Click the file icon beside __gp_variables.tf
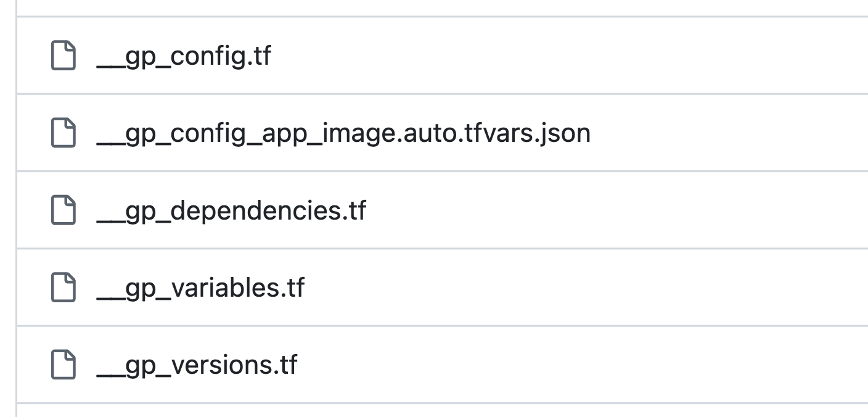 coord(63,287)
